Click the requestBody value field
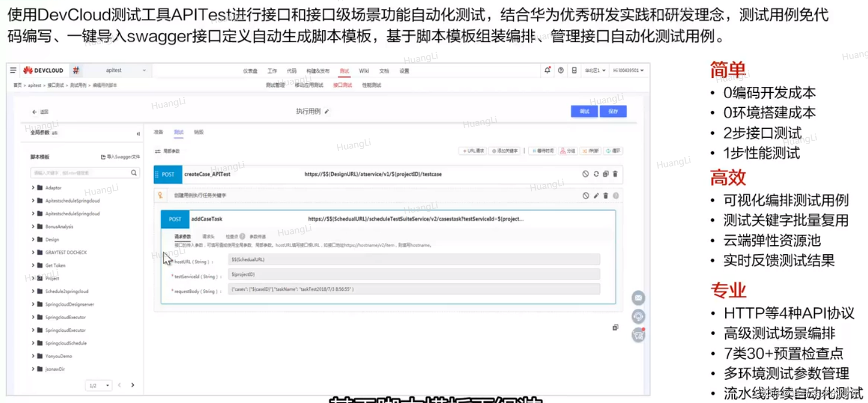Image resolution: width=868 pixels, height=403 pixels. pyautogui.click(x=414, y=289)
